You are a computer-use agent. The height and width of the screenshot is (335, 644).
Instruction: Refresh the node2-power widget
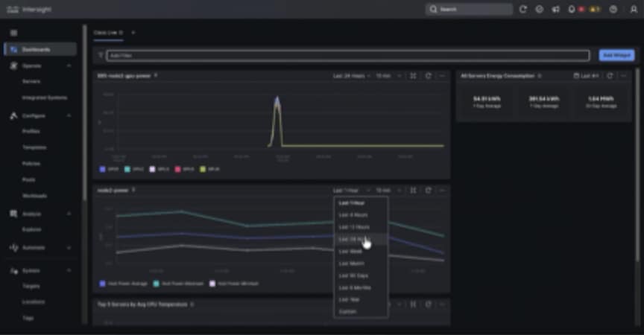pyautogui.click(x=428, y=191)
